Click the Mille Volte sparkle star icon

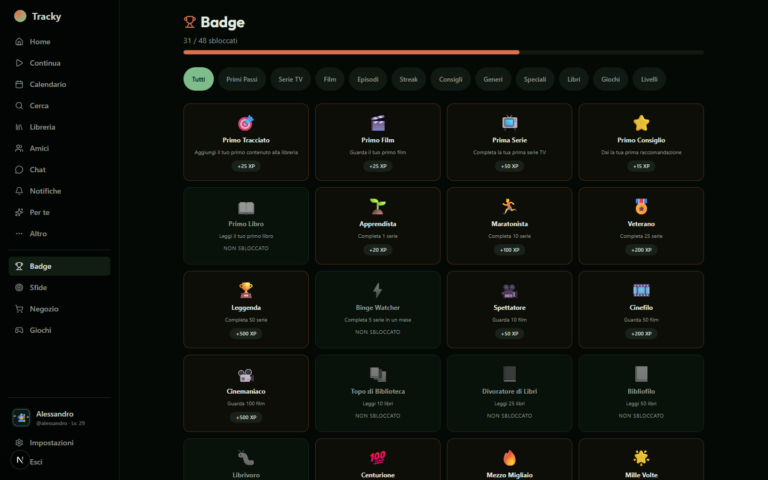641,458
